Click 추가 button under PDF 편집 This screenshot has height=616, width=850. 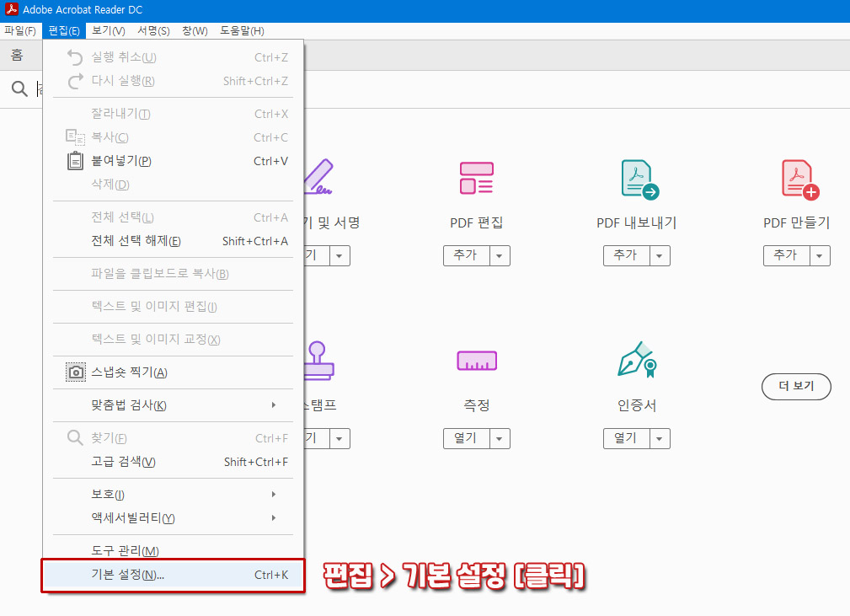click(466, 255)
